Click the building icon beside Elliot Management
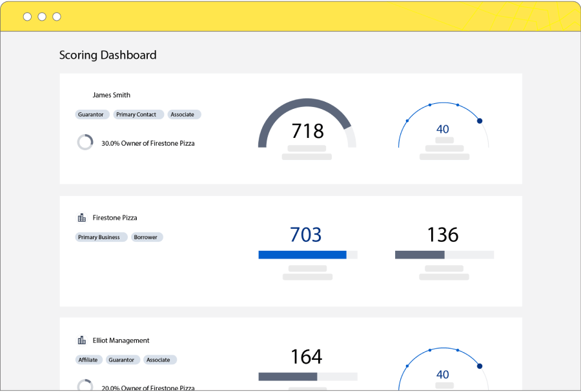 click(81, 340)
